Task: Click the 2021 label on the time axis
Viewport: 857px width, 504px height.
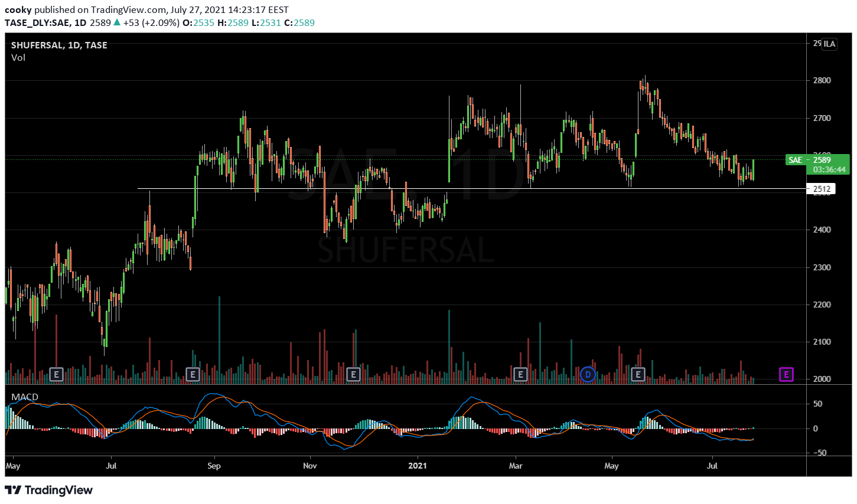Action: (418, 466)
